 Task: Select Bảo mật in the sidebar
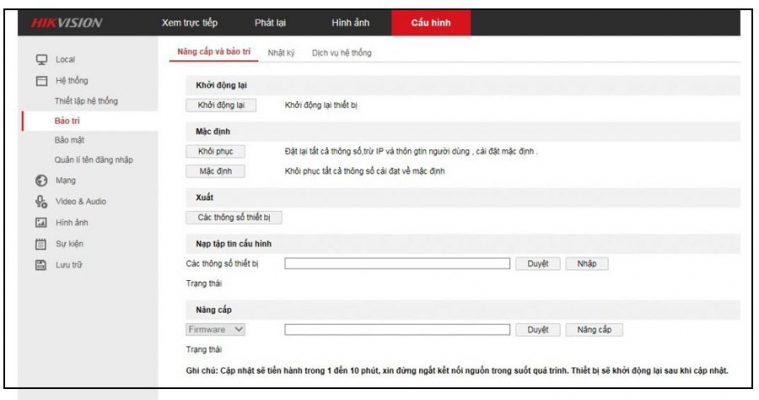tap(69, 140)
